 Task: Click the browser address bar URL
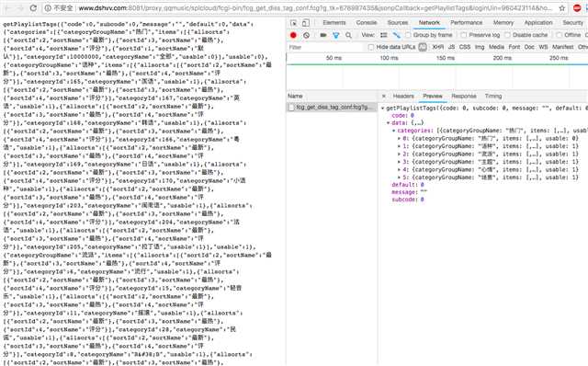coord(315,8)
